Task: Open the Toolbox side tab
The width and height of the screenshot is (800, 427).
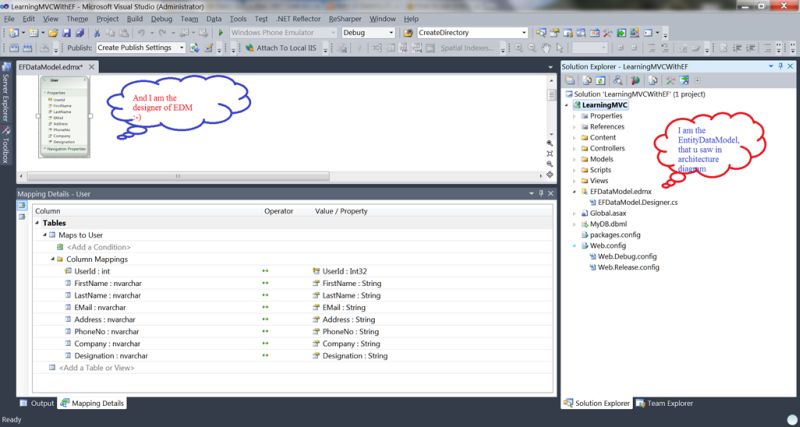Action: [6, 145]
